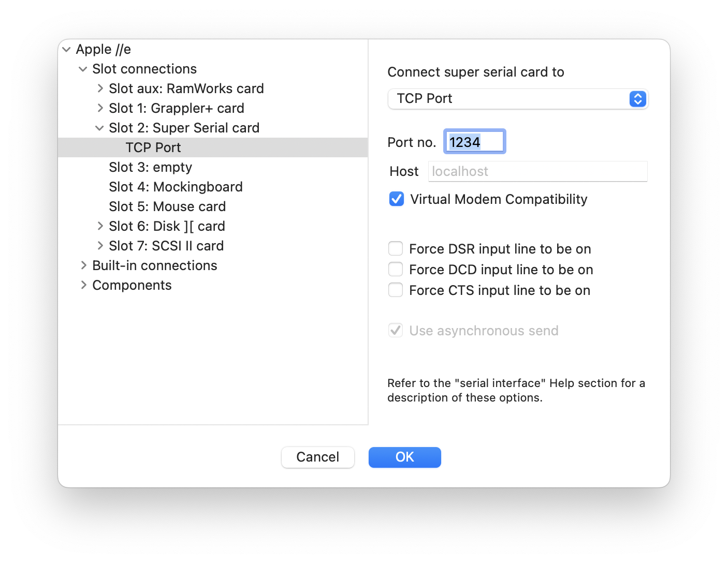This screenshot has width=728, height=564.
Task: Select the TCP Port tree item
Action: tap(153, 148)
